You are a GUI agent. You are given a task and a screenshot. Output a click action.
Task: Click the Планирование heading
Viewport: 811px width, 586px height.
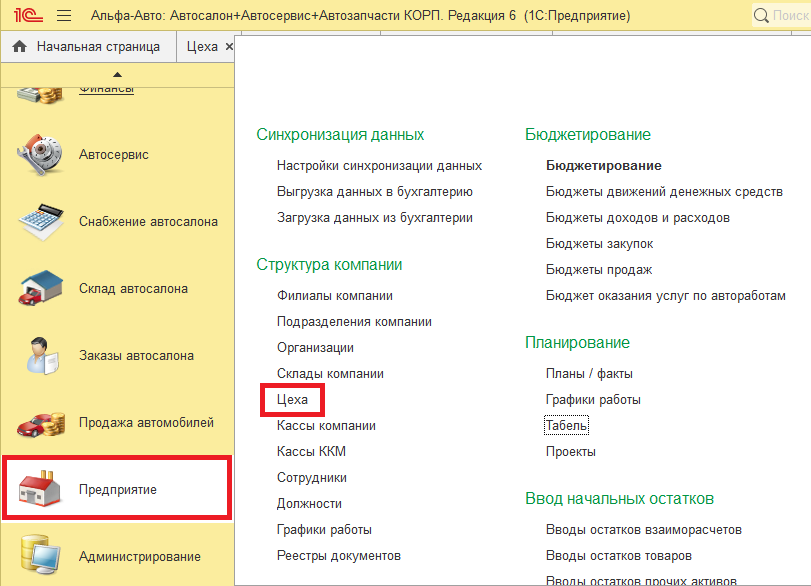click(x=577, y=342)
